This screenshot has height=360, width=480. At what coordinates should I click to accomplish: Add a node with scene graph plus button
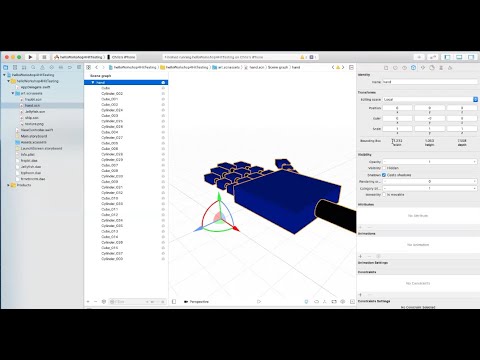(88, 302)
